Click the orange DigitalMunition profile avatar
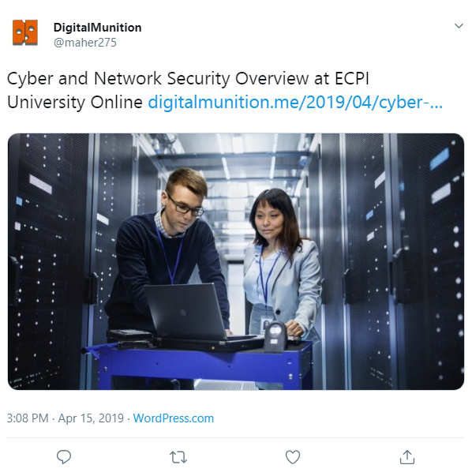 point(25,32)
